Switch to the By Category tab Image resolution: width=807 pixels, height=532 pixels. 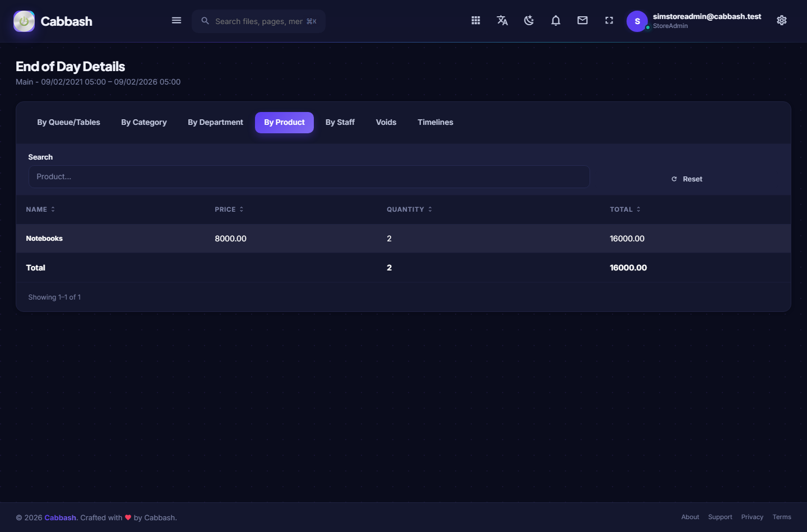[x=144, y=123]
